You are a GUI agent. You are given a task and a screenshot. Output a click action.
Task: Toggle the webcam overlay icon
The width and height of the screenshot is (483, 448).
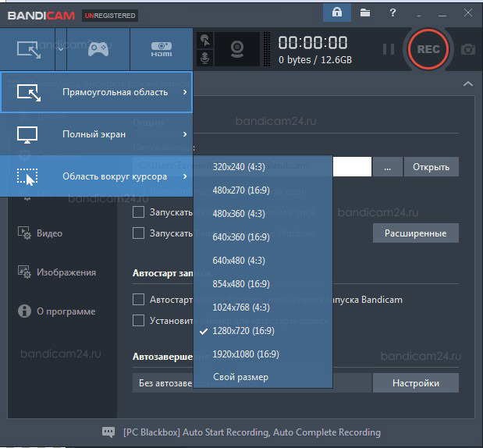[x=237, y=49]
